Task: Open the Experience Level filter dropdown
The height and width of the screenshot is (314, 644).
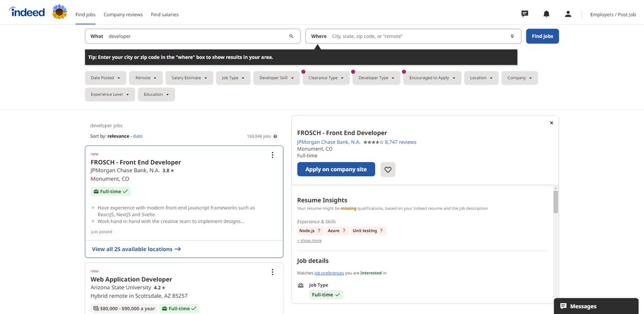Action: pos(110,94)
